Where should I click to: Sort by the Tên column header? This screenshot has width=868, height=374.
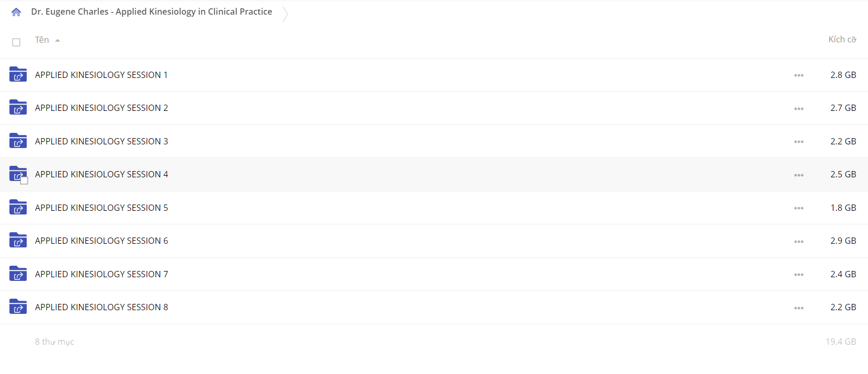[42, 40]
